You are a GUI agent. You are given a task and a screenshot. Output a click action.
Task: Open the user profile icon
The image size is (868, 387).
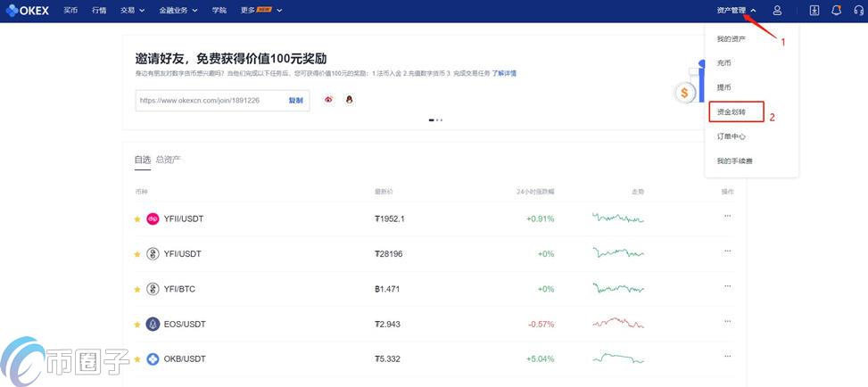777,11
